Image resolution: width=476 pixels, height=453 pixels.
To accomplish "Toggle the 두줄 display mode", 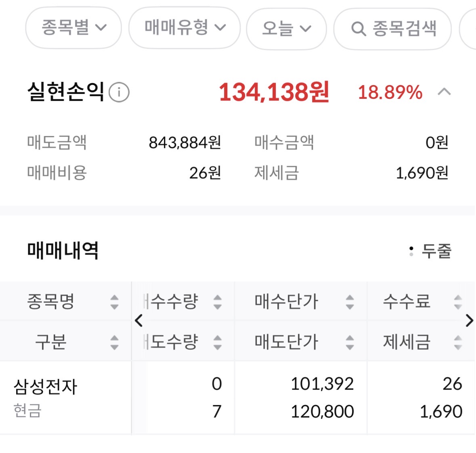I will tap(430, 251).
